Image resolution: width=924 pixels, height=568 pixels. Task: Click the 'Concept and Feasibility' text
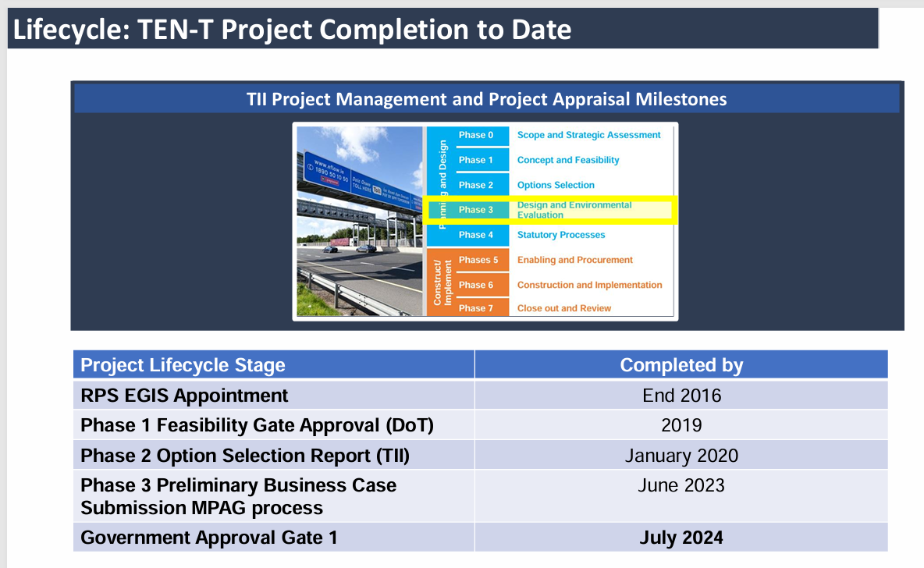coord(568,160)
